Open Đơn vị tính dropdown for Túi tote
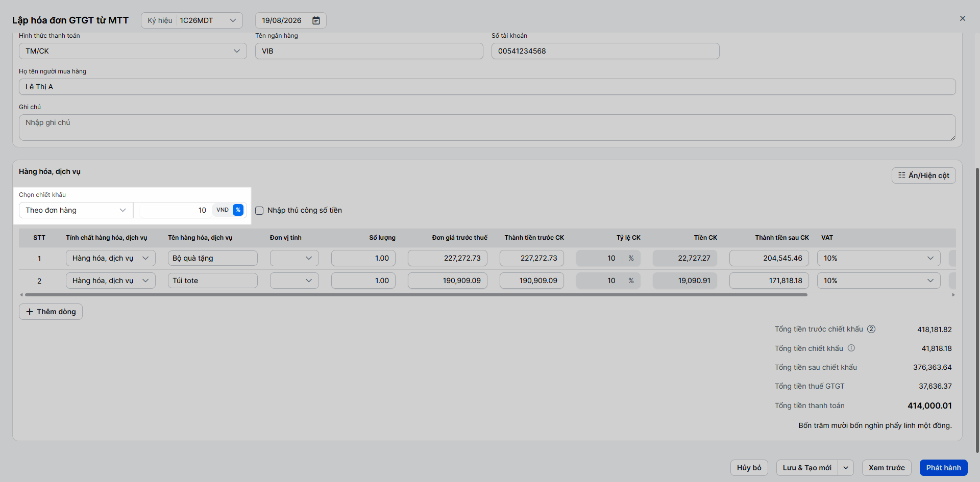The width and height of the screenshot is (980, 482). click(295, 281)
